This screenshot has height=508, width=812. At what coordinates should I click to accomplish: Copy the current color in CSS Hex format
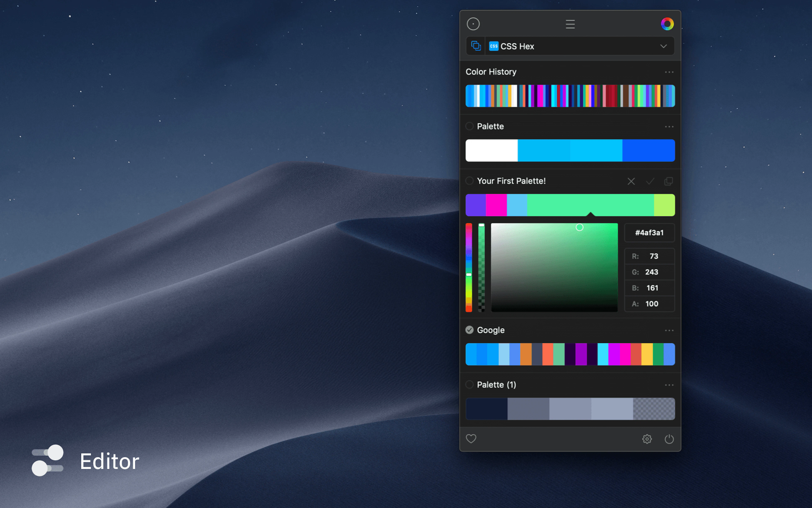(x=475, y=46)
